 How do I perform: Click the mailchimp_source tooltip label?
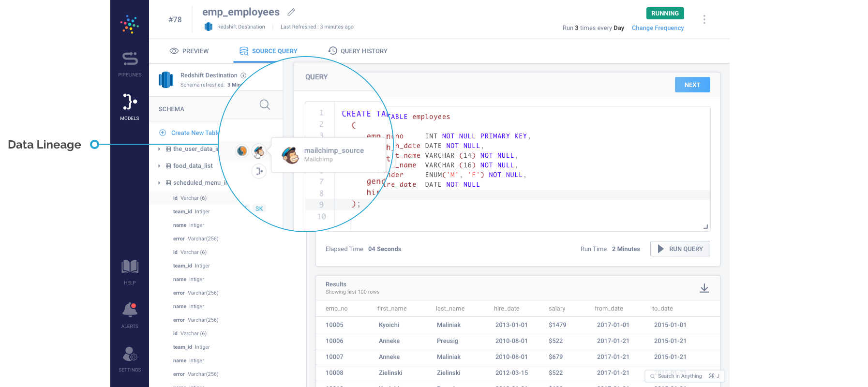[x=334, y=150]
